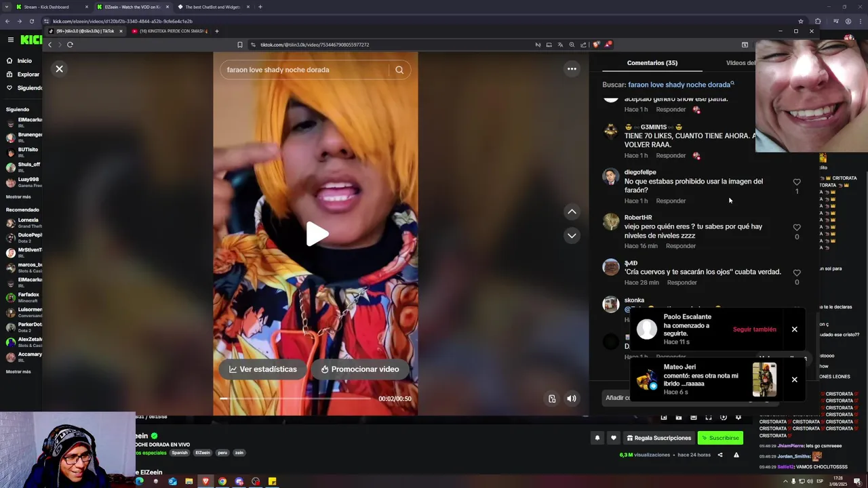Image resolution: width=868 pixels, height=488 pixels.
Task: Open the Brunenger followed channel
Action: point(24,137)
